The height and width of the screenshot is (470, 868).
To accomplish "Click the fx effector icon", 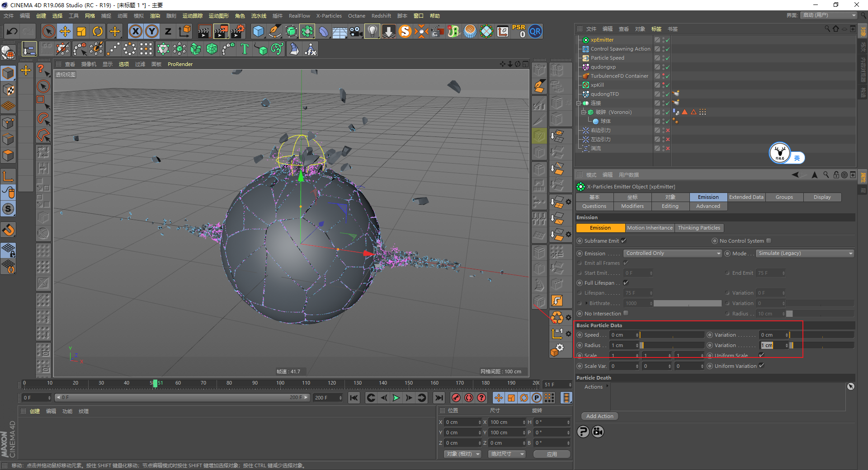I will click(x=311, y=49).
